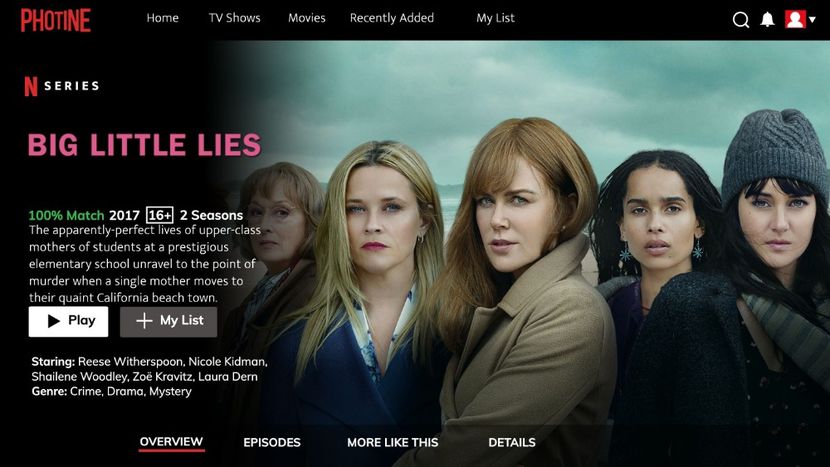Screen dimensions: 830x467
Task: Open the notifications bell icon
Action: (x=767, y=20)
